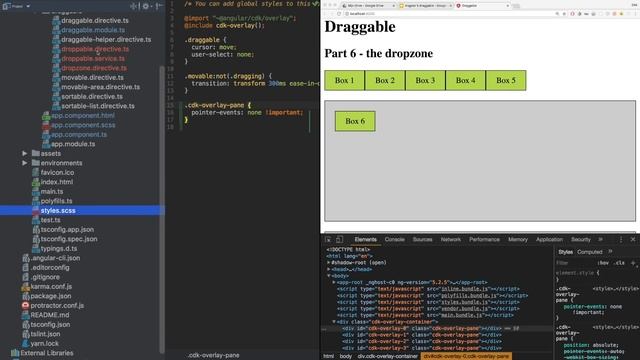Click Box 1 in the page

[344, 80]
